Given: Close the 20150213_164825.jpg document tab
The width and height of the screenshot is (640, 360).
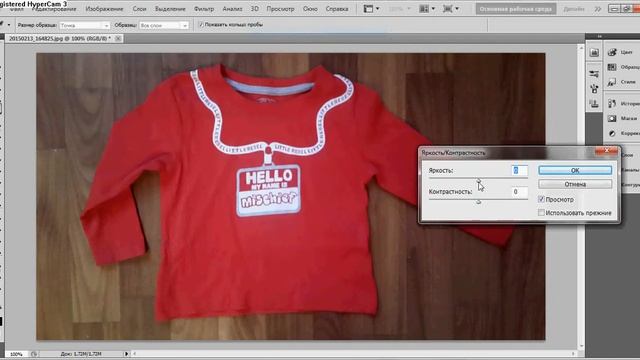Looking at the screenshot, I should [118, 38].
